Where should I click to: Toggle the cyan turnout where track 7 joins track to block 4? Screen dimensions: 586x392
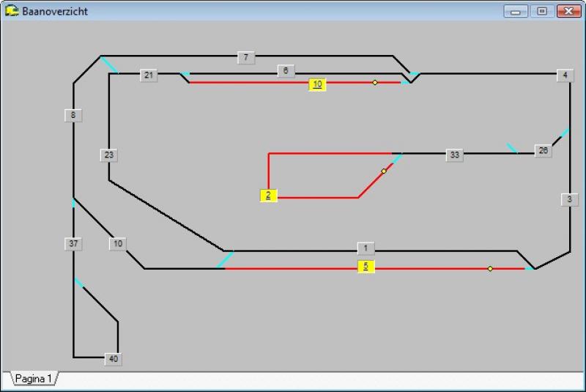tap(415, 74)
